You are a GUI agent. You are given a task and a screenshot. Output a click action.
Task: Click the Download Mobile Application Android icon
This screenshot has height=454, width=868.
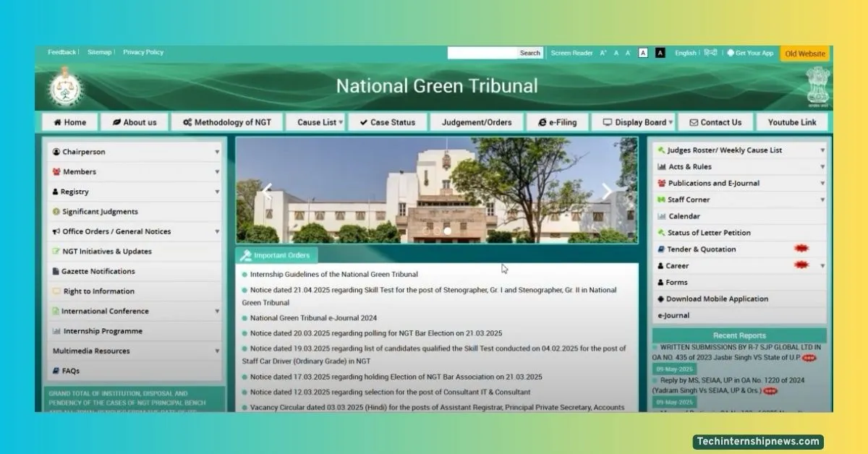click(x=661, y=299)
